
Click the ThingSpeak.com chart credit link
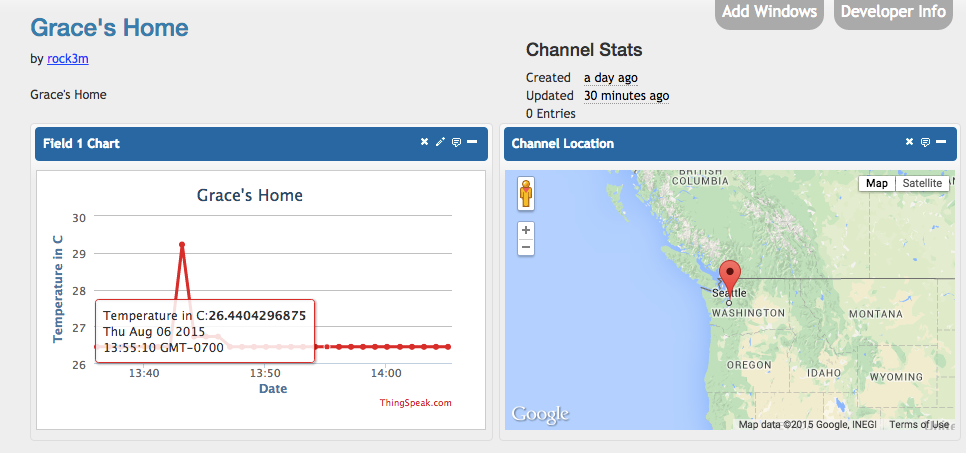[415, 403]
